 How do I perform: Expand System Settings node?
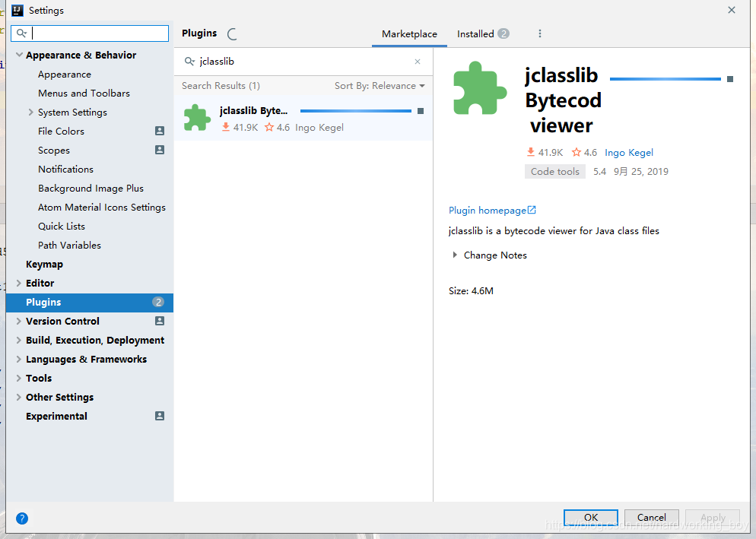[30, 112]
